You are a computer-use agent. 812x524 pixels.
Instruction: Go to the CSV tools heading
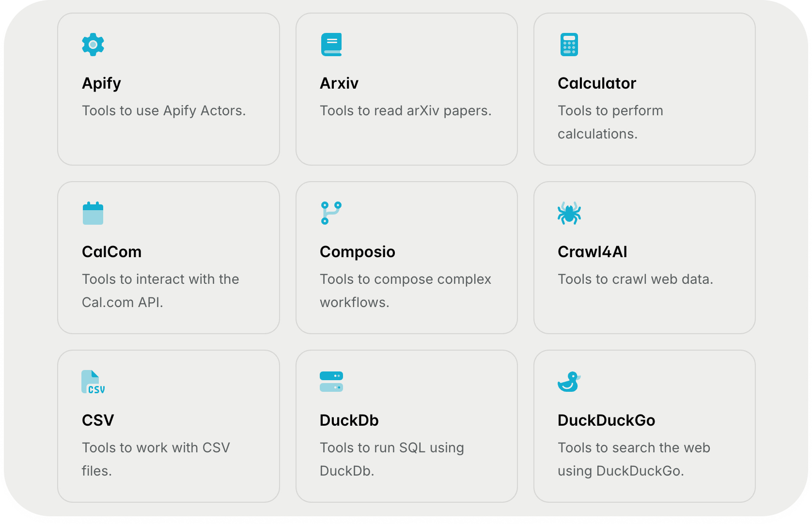click(x=98, y=420)
